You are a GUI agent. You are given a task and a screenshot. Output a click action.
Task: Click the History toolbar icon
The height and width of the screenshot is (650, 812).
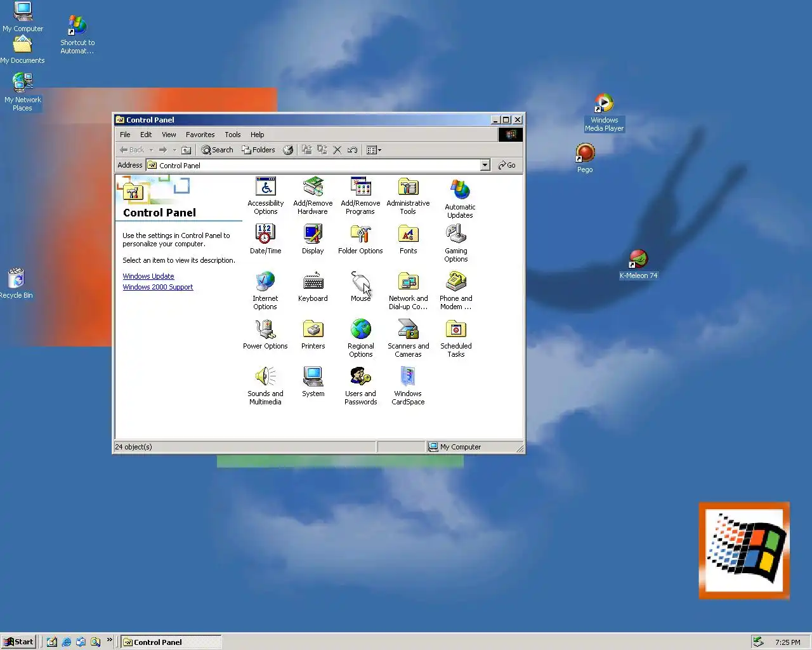click(x=288, y=150)
